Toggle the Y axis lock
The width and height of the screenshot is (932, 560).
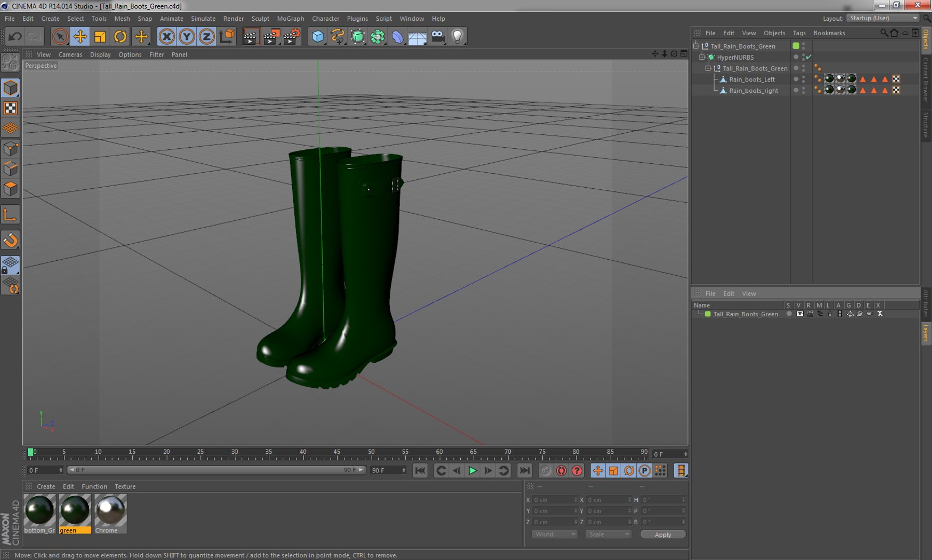tap(187, 36)
